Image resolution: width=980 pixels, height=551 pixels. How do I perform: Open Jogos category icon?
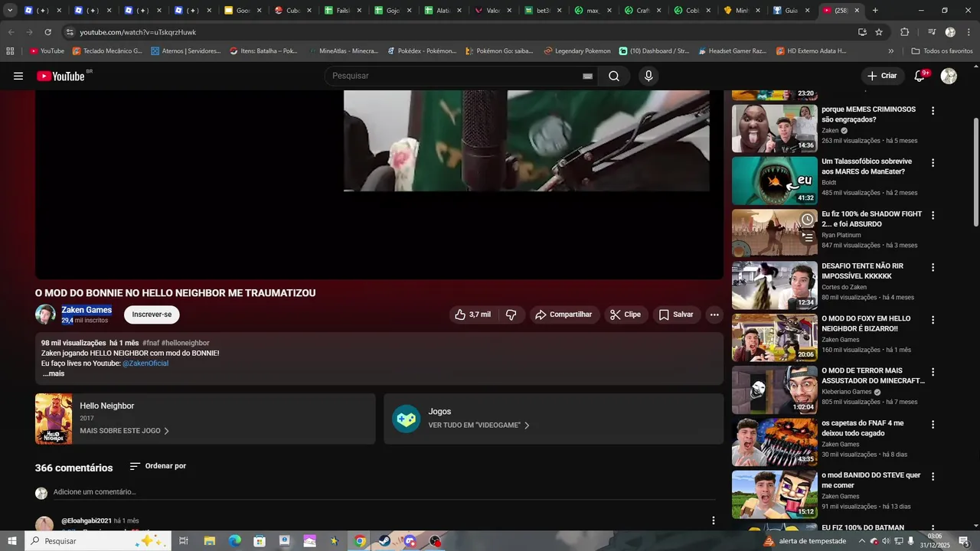tap(406, 419)
